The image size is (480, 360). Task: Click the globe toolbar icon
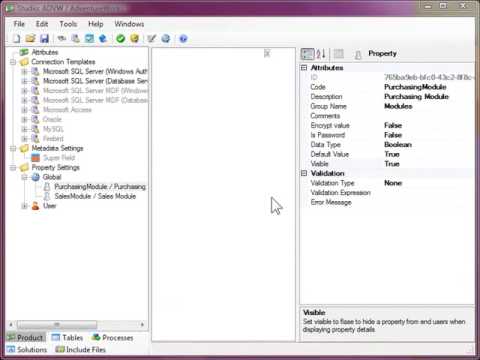pyautogui.click(x=166, y=39)
